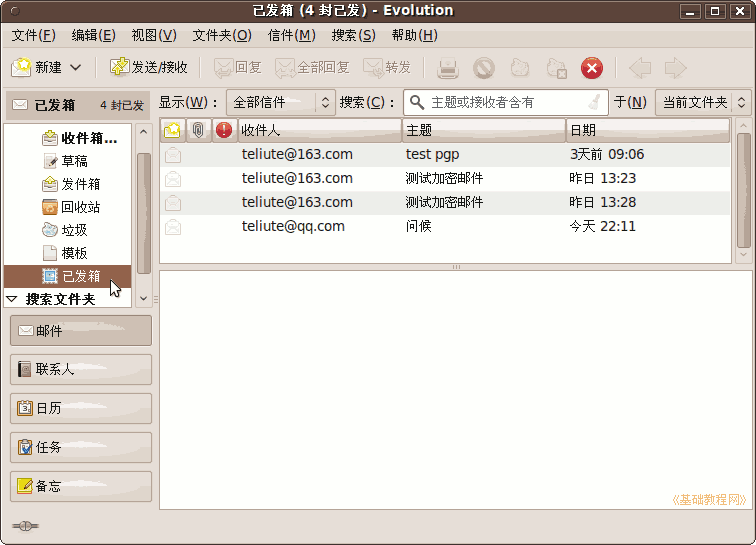Sort by attachment column paperclip icon

pyautogui.click(x=198, y=130)
